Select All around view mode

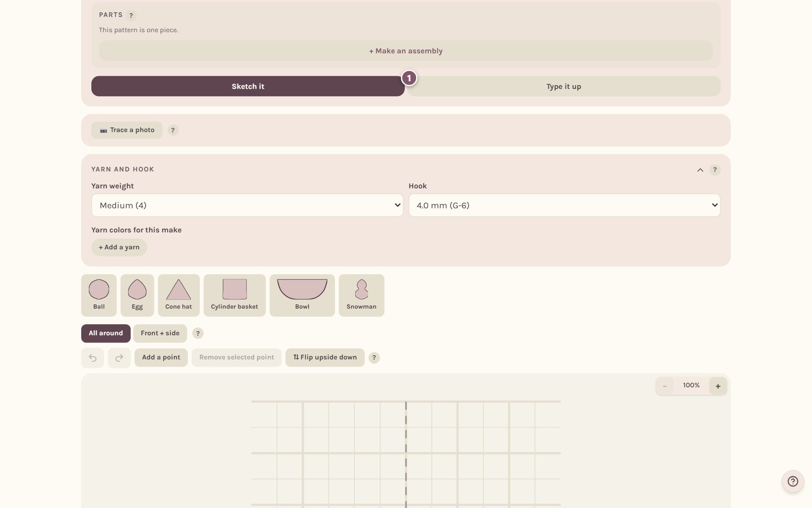click(x=106, y=333)
